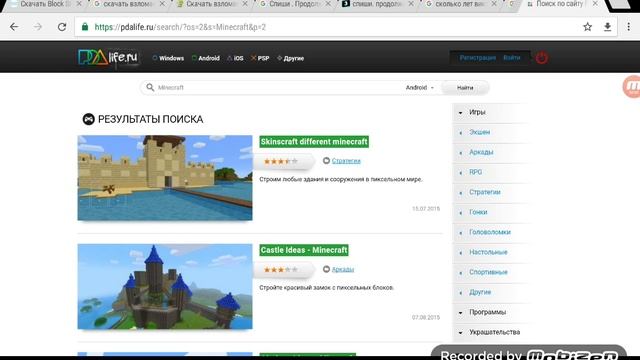Select Стратегии in the sidebar

tap(485, 192)
